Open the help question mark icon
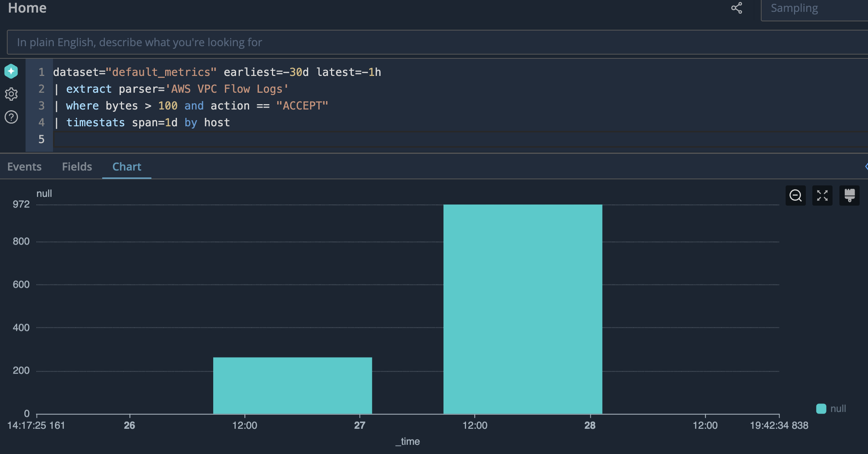This screenshot has height=454, width=868. coord(11,117)
